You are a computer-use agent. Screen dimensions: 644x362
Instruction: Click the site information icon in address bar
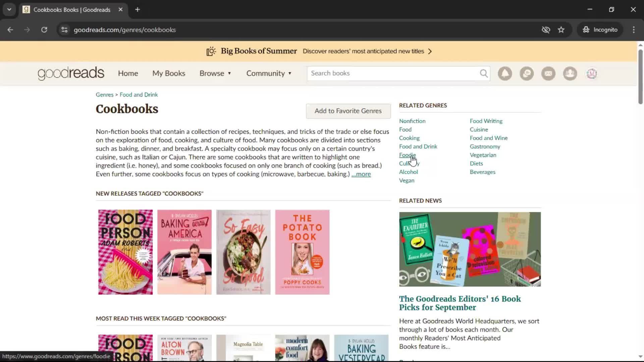pos(64,30)
